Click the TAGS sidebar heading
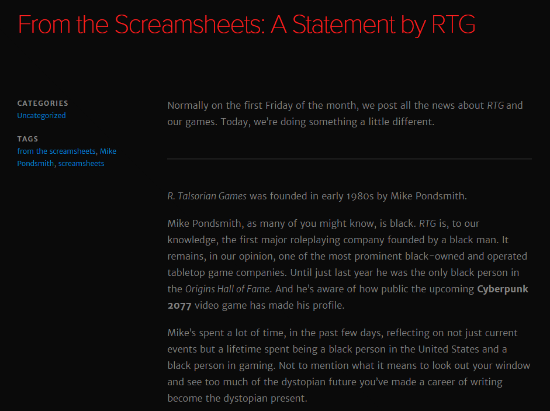 pos(28,139)
